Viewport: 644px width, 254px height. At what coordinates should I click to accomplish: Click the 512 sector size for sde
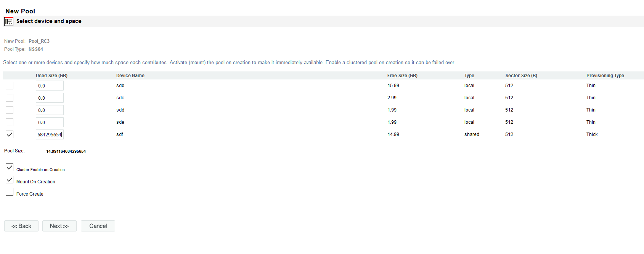point(509,122)
